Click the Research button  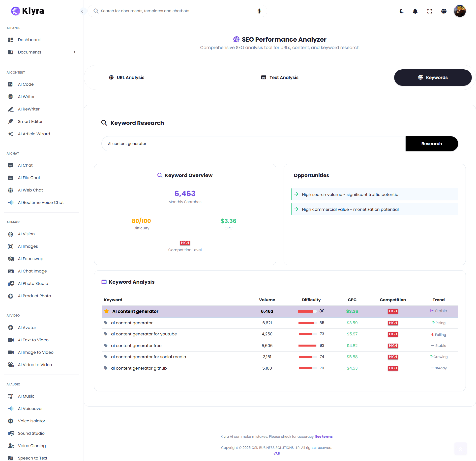tap(431, 144)
